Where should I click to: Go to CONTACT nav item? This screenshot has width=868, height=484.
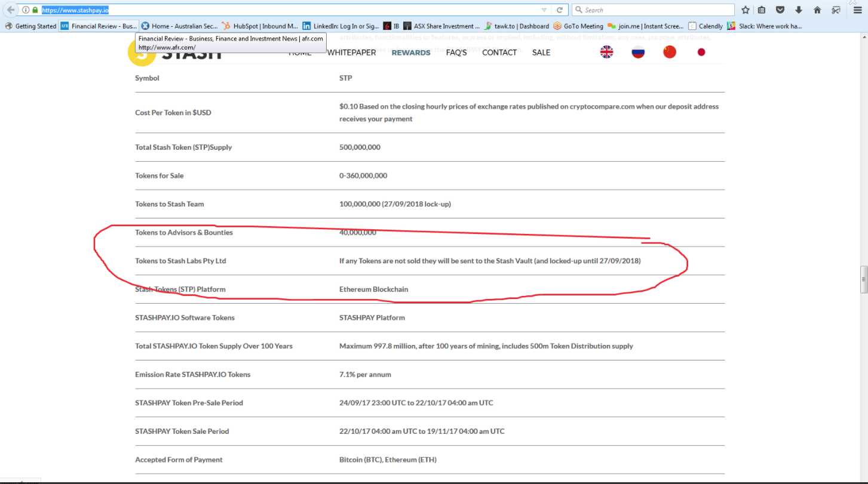[x=499, y=53]
